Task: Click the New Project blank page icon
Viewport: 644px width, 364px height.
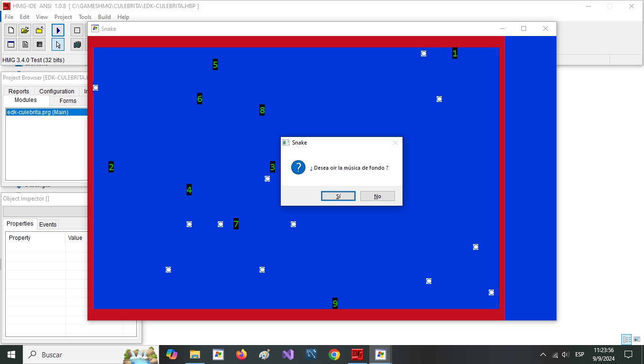Action: pyautogui.click(x=11, y=30)
